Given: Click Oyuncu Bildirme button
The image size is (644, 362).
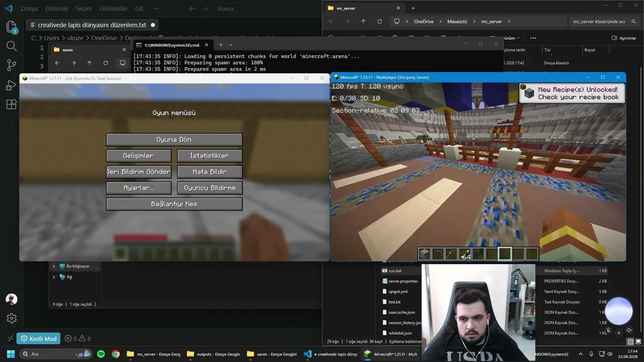Looking at the screenshot, I should pyautogui.click(x=209, y=188).
